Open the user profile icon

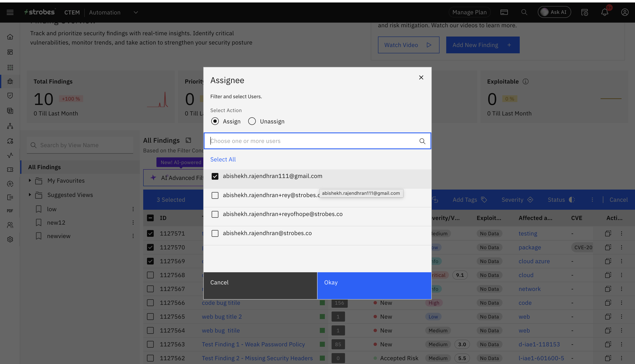(625, 12)
